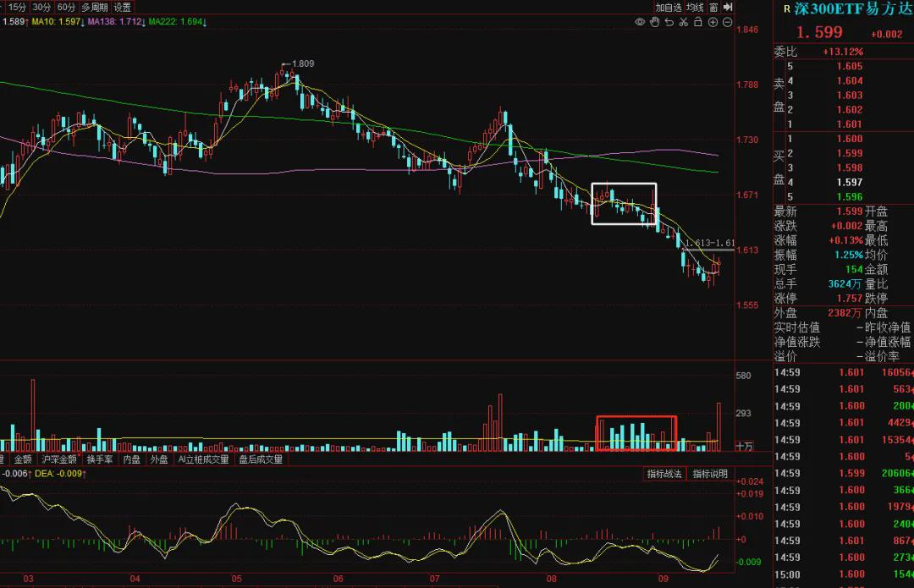Collapse the side panel with the arrow icon
This screenshot has width=914, height=588.
tap(728, 7)
